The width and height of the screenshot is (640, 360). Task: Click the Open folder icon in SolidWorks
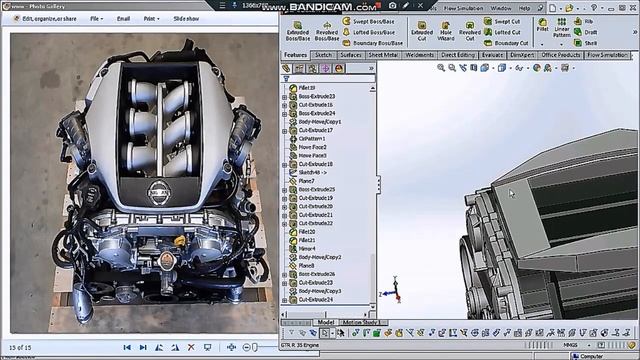[x=569, y=8]
